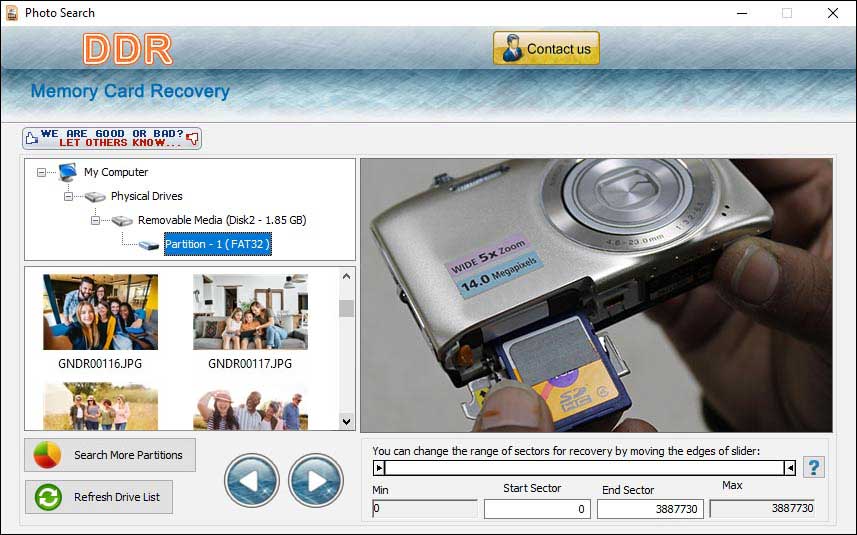The image size is (857, 535).
Task: Select Partition - 1 (FAT32) entry
Action: (x=218, y=244)
